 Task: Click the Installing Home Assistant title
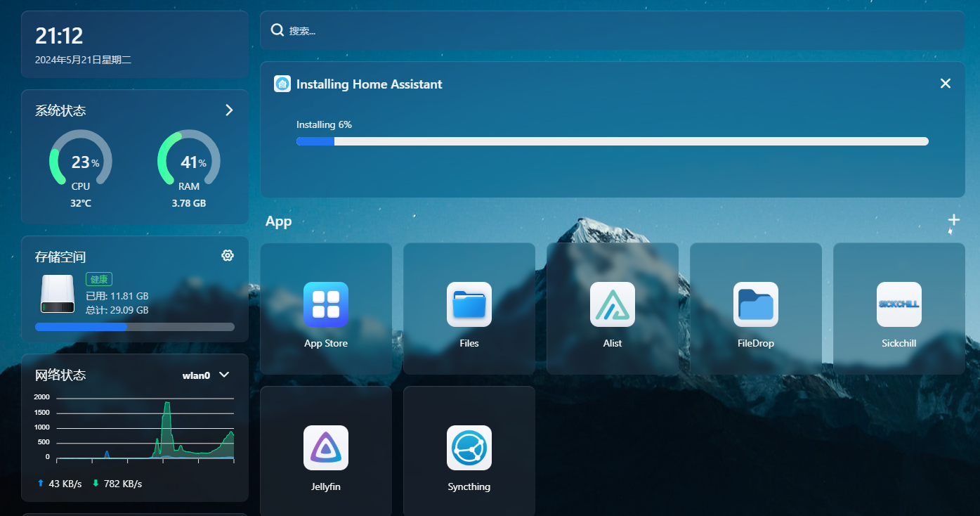click(x=370, y=84)
